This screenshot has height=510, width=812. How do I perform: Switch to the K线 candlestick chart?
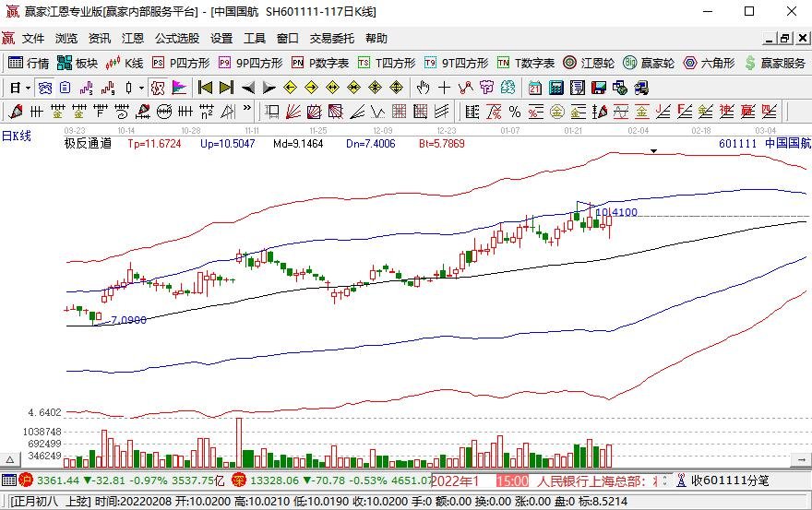coord(125,63)
